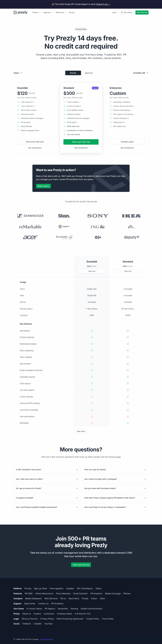Open the Yearly billing period dropdown
162x644 pixels.
(x=18, y=73)
